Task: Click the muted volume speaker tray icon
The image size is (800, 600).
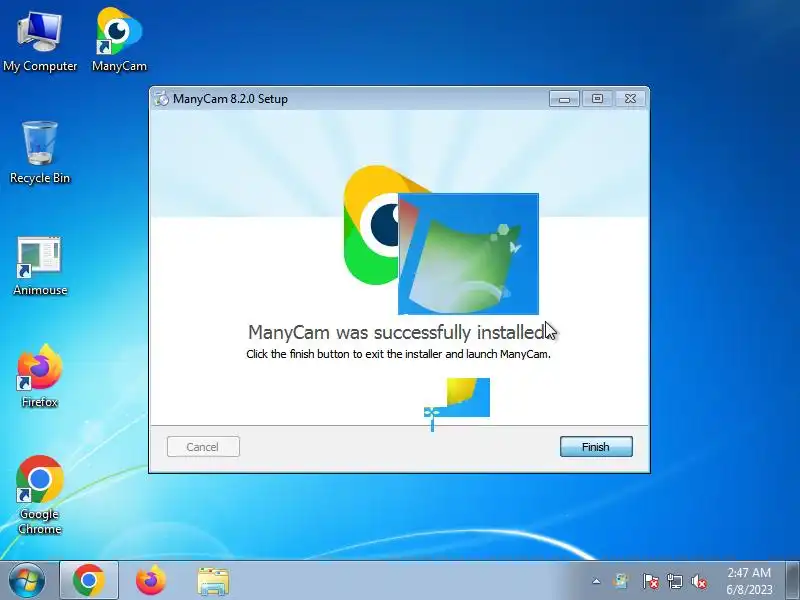Action: [x=699, y=581]
